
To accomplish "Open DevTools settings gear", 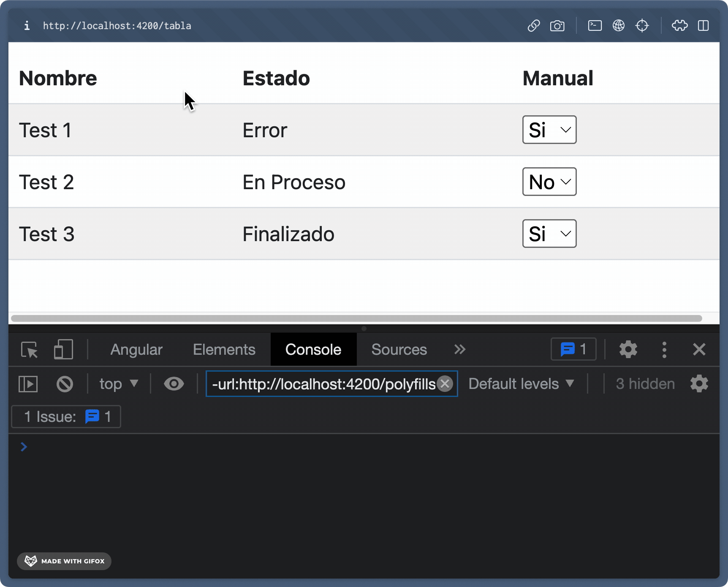I will click(628, 349).
